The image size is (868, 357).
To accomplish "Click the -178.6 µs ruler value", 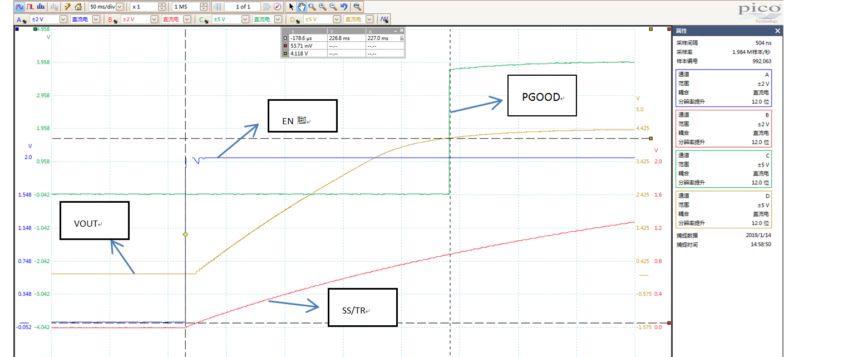I will point(301,38).
